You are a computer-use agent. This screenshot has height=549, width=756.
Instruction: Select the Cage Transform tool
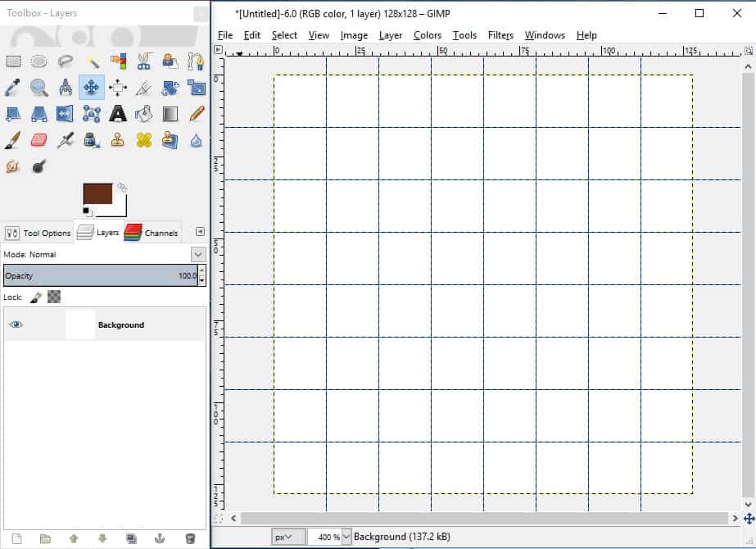[x=92, y=114]
